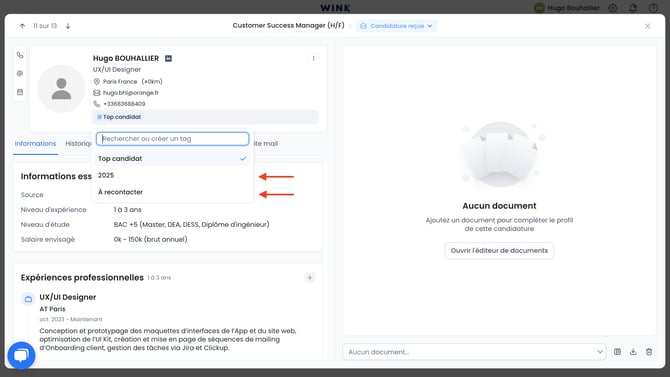The width and height of the screenshot is (670, 377).
Task: Open the notifications bell icon
Action: coord(633,8)
